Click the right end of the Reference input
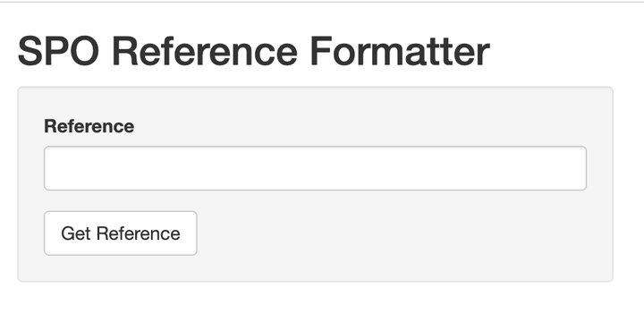The width and height of the screenshot is (644, 322). [x=575, y=168]
